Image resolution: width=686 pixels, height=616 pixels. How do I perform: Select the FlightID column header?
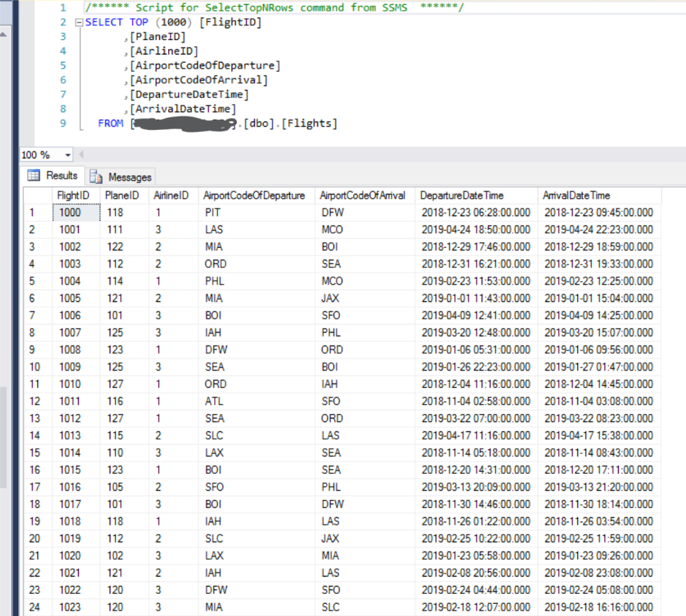(x=74, y=196)
